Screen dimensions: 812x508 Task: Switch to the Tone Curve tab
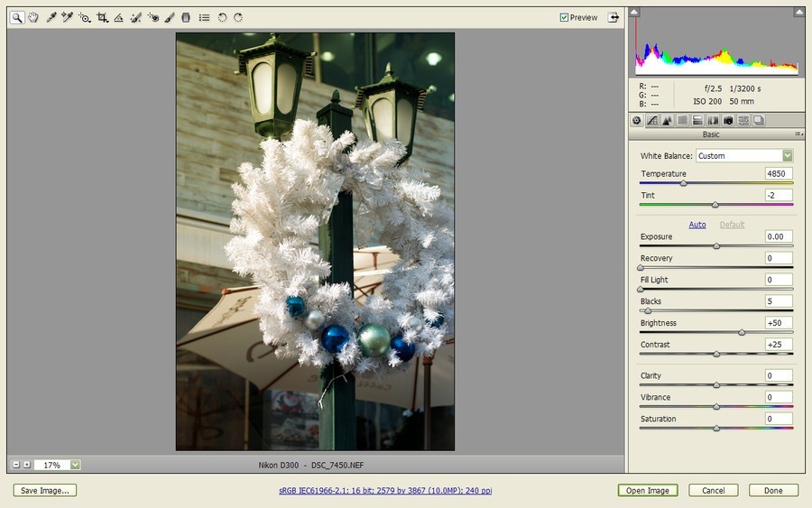click(x=651, y=120)
